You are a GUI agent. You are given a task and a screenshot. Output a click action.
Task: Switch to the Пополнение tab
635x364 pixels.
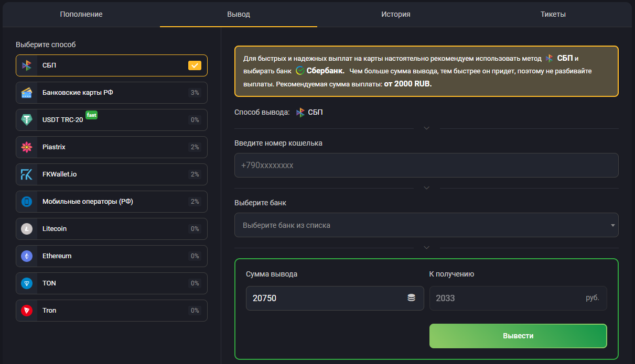click(x=81, y=14)
